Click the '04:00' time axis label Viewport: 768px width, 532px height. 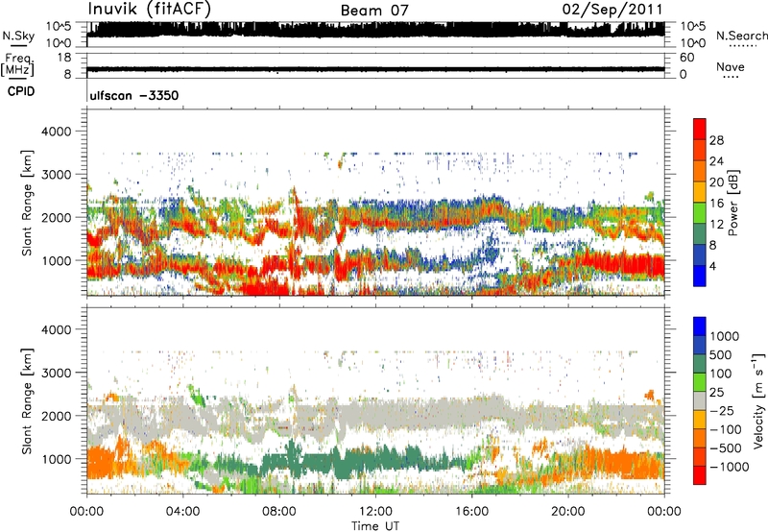click(182, 512)
